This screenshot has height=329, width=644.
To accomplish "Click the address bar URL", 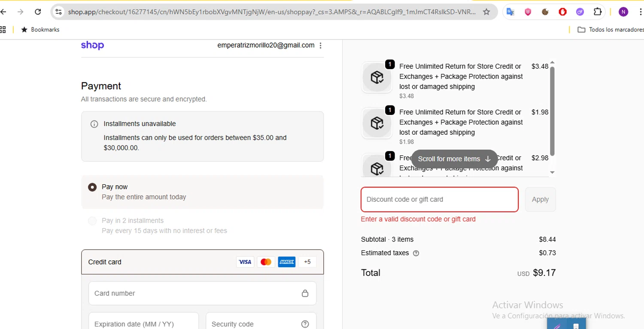I will pos(272,12).
